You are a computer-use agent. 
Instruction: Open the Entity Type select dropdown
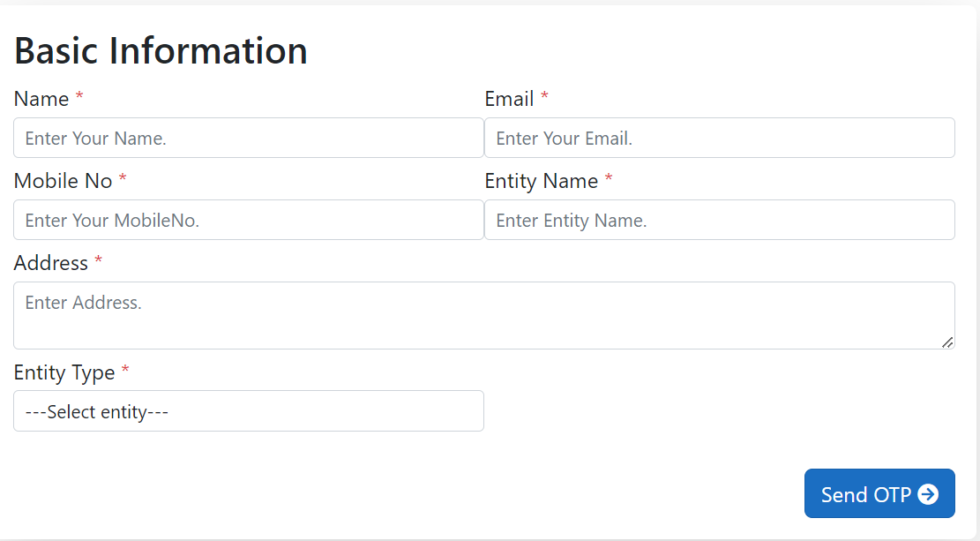(x=249, y=411)
